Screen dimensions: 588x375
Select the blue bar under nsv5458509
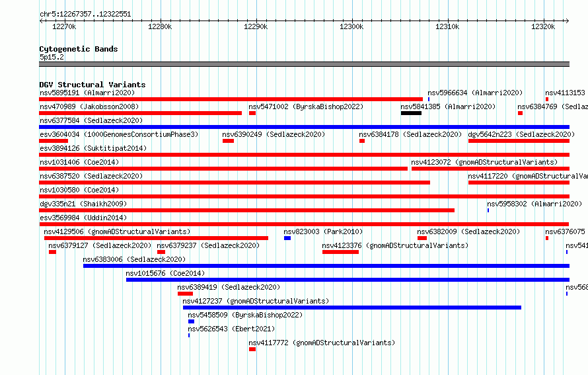click(191, 321)
